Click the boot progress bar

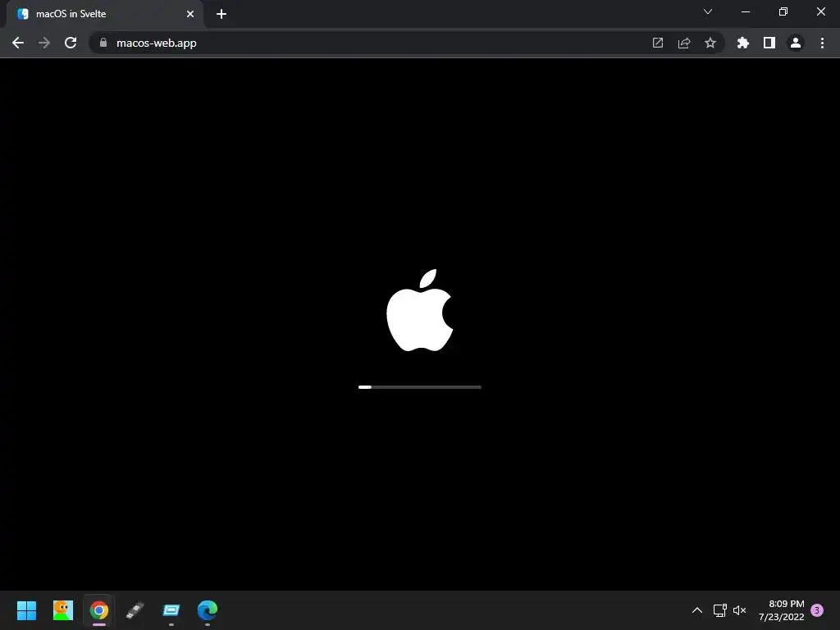click(x=420, y=387)
